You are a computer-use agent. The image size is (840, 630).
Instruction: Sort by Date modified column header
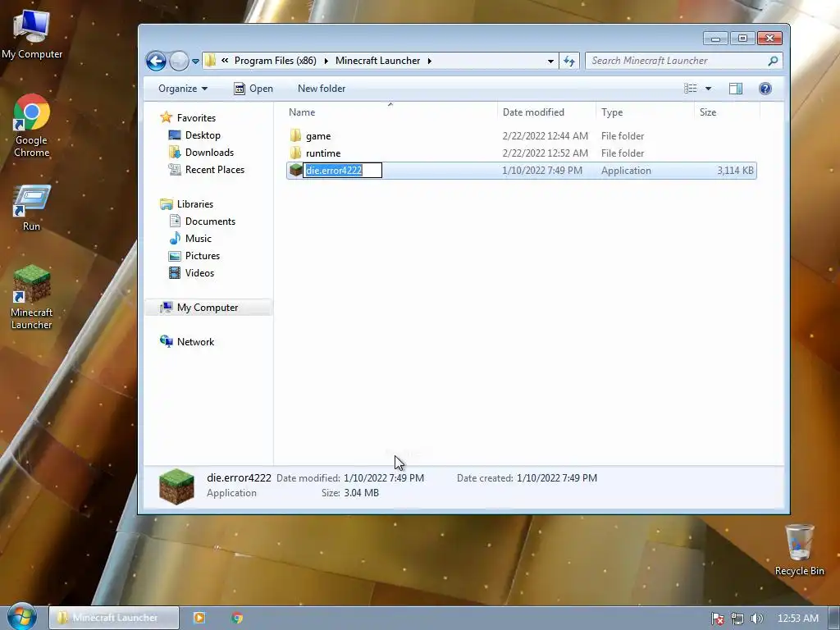click(546, 112)
